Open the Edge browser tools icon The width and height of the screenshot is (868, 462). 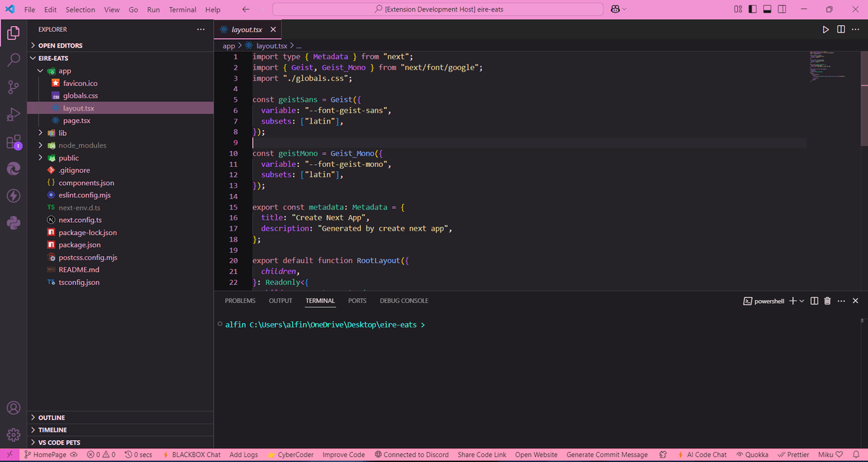13,168
